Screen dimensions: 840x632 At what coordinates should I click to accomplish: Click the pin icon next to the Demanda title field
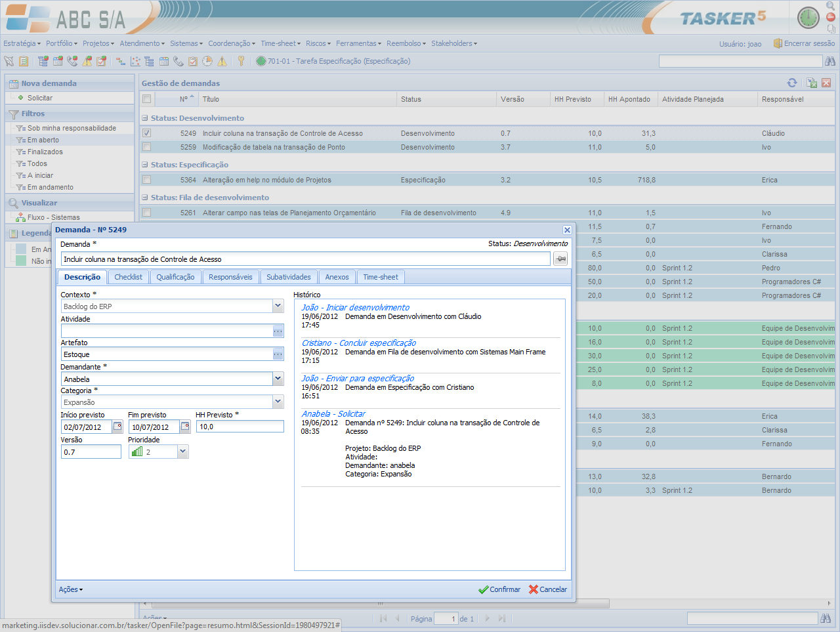coord(560,259)
